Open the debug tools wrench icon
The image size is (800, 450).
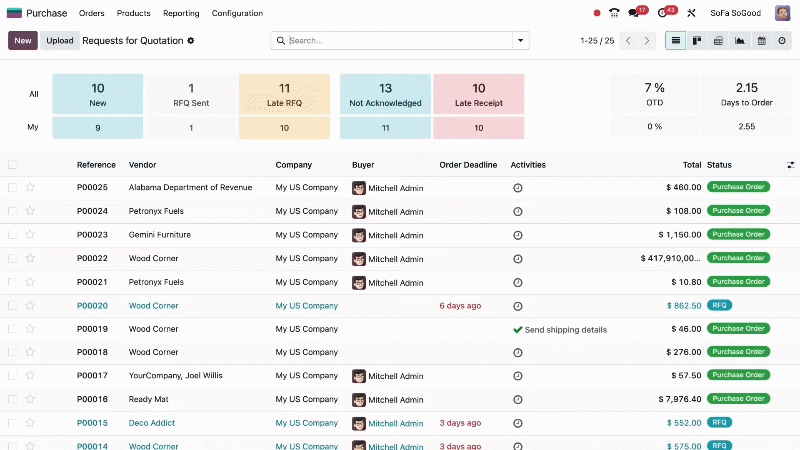pos(690,13)
